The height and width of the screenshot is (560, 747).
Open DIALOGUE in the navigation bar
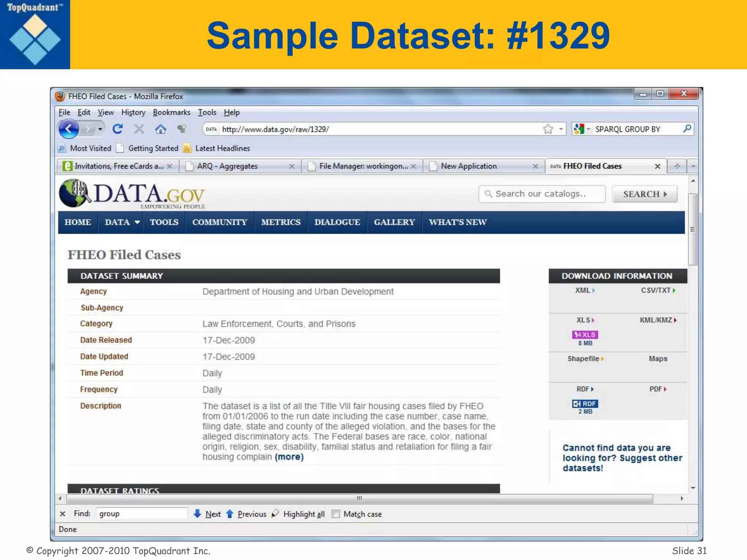click(x=337, y=222)
